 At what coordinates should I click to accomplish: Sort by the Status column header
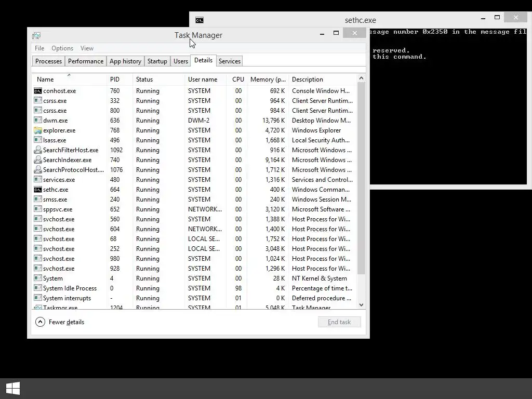(158, 79)
